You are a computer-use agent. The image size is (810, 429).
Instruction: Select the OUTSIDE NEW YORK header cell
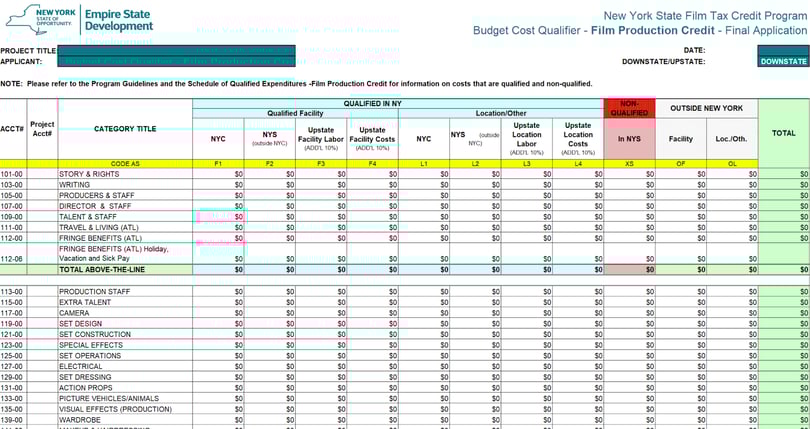707,109
